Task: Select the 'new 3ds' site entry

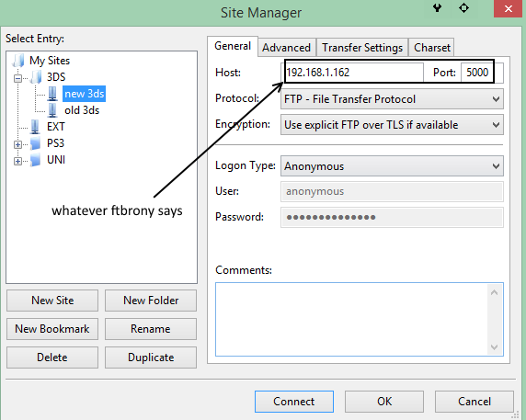Action: [85, 94]
